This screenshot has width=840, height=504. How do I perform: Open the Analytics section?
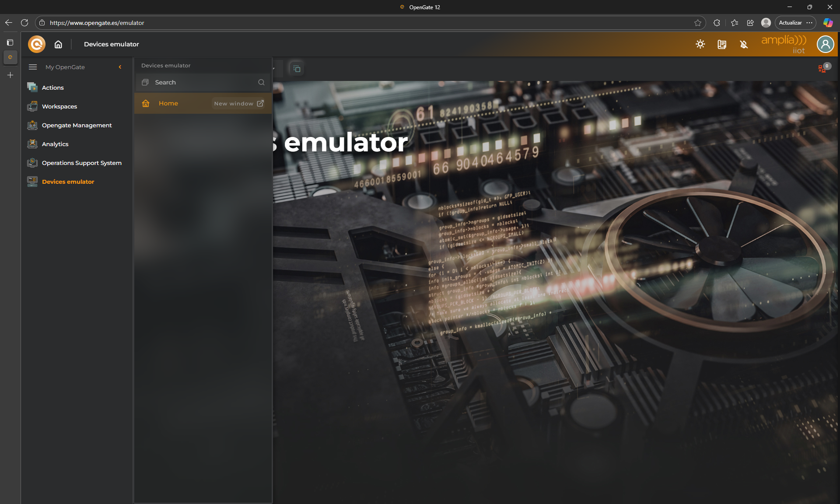point(55,144)
